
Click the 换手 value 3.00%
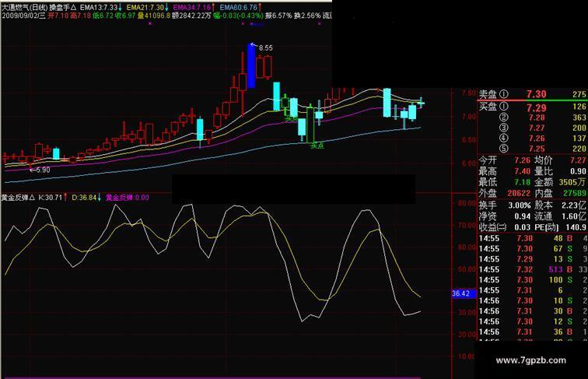(520, 205)
